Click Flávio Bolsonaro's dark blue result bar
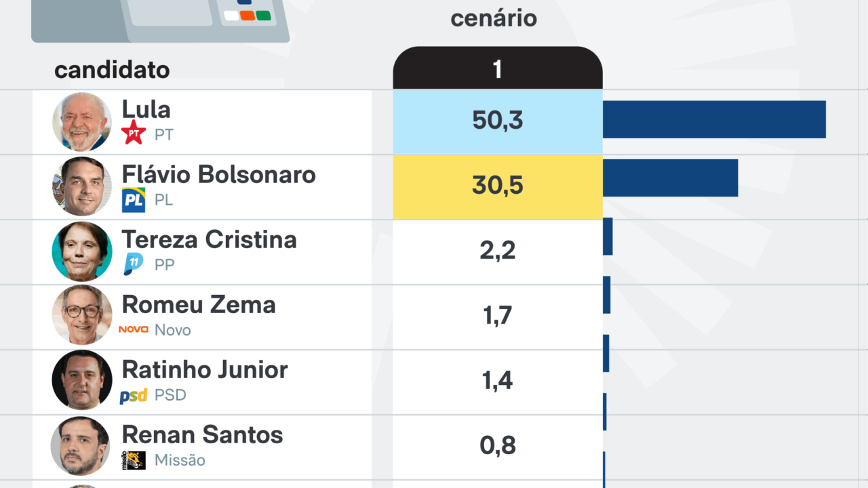Image resolution: width=868 pixels, height=488 pixels. click(x=670, y=178)
